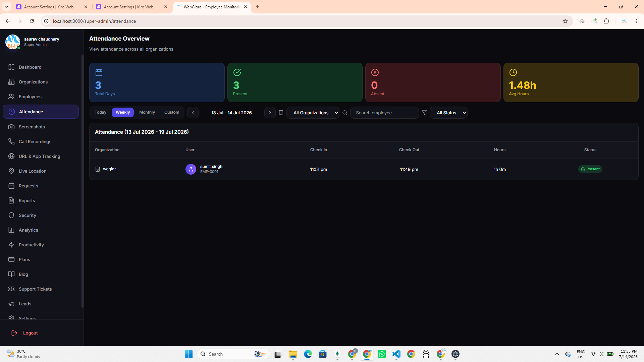Viewport: 644px width, 362px height.
Task: Click the search magnifier icon beside employee search
Action: point(345,113)
